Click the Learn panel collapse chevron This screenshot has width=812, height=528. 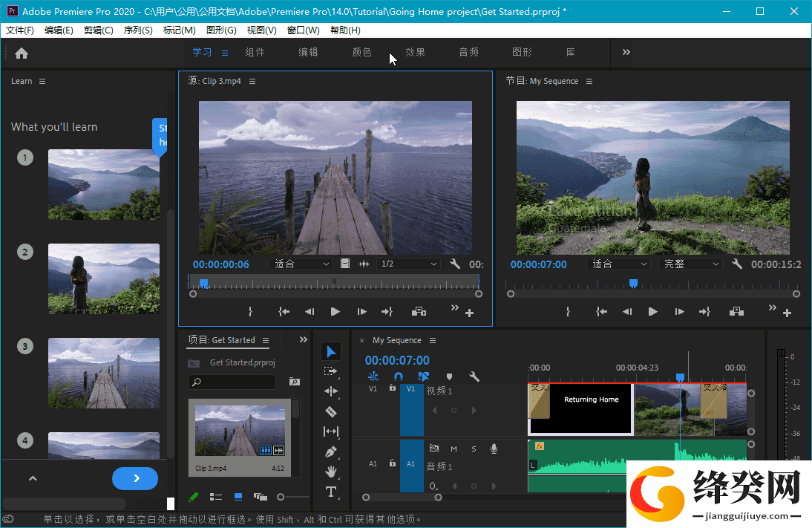[x=33, y=478]
